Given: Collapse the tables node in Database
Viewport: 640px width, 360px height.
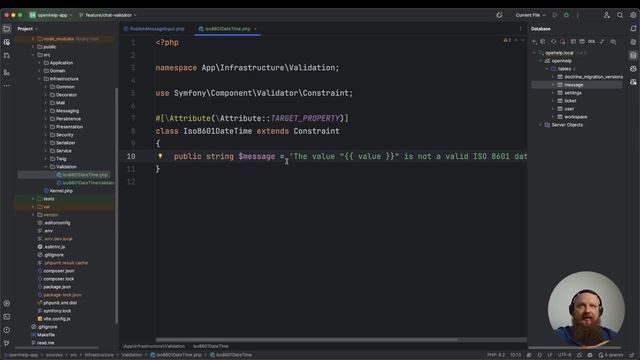Looking at the screenshot, I should [547, 69].
